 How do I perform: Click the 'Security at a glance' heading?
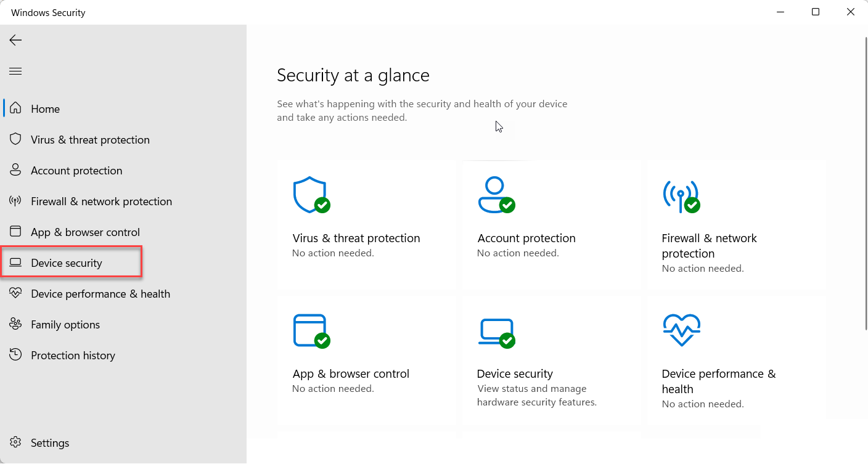353,75
